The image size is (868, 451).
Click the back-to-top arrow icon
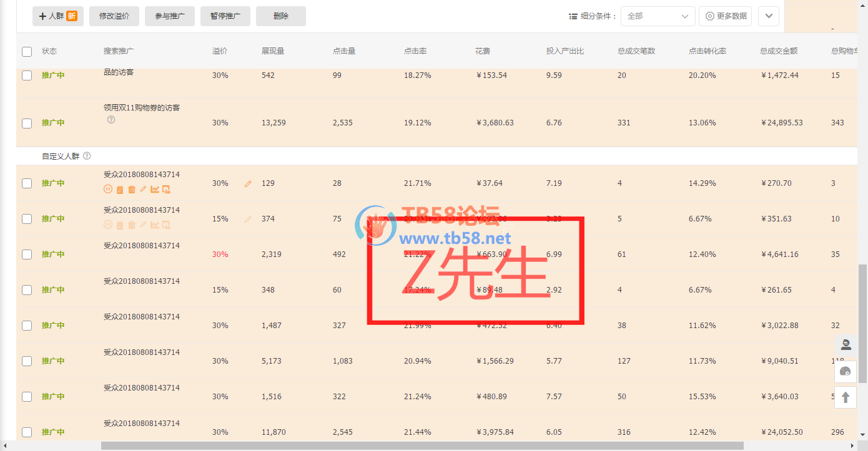tap(846, 397)
